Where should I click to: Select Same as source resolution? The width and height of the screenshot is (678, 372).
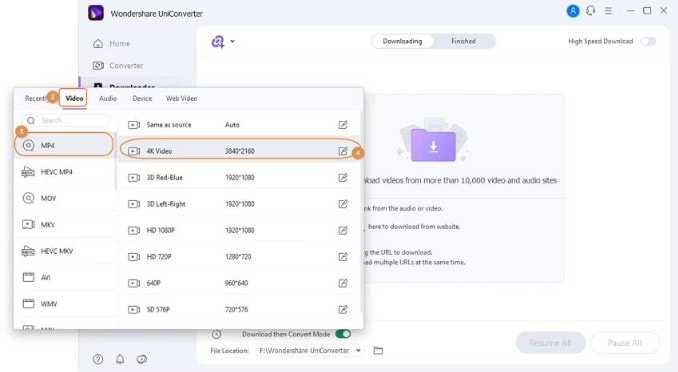pos(239,125)
